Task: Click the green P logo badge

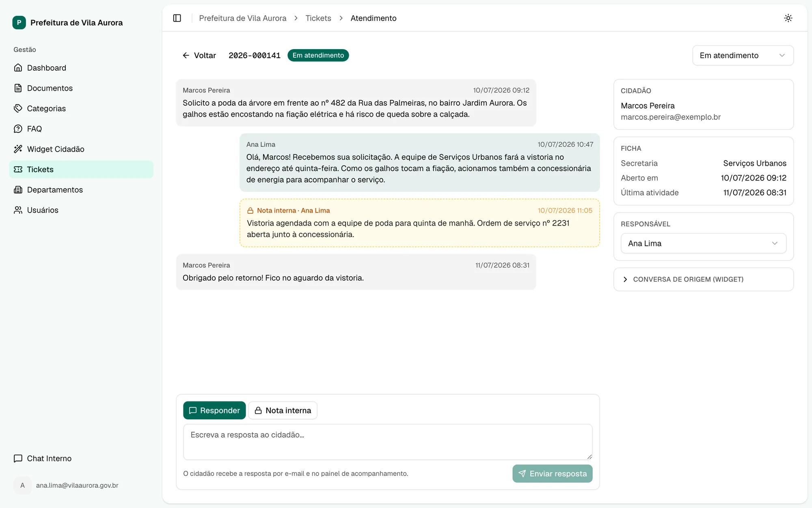Action: pyautogui.click(x=19, y=23)
